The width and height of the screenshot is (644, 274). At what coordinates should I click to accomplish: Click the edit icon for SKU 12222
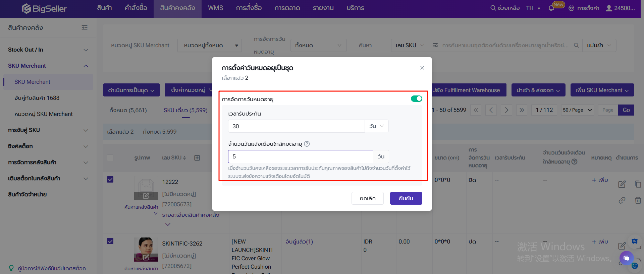[x=622, y=184]
